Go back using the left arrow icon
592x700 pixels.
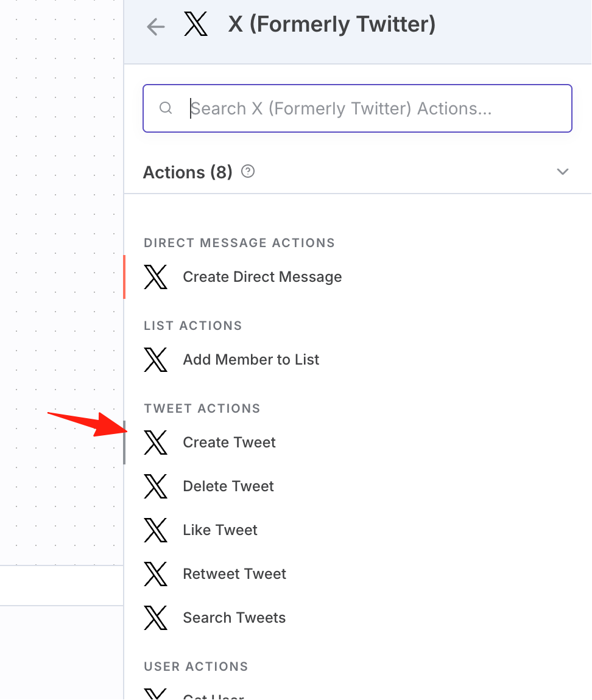(x=155, y=27)
